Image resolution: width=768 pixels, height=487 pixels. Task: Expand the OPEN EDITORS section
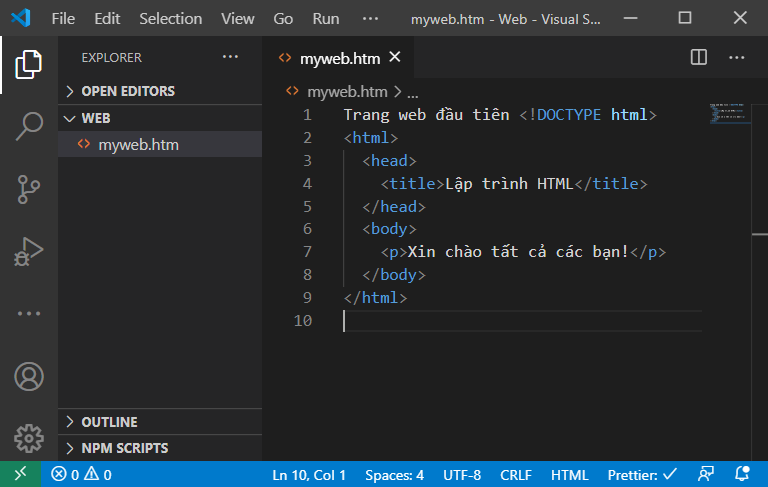point(160,91)
